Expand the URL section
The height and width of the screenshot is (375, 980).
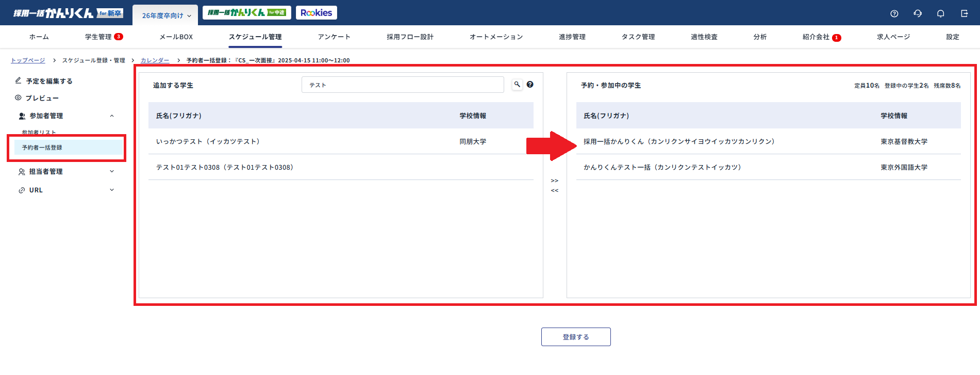(x=112, y=190)
